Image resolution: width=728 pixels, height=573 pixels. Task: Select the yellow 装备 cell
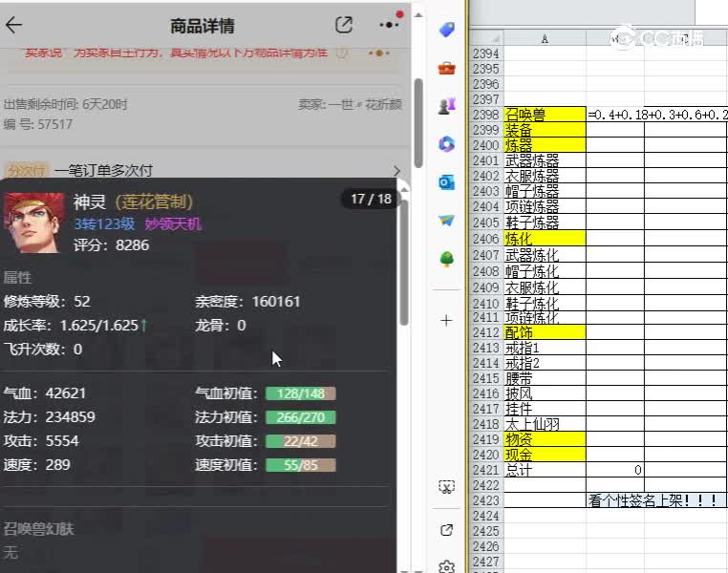pyautogui.click(x=545, y=130)
